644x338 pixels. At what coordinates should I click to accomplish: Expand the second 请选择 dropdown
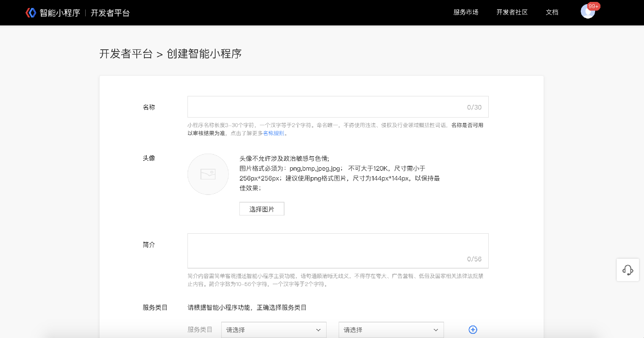coord(391,330)
